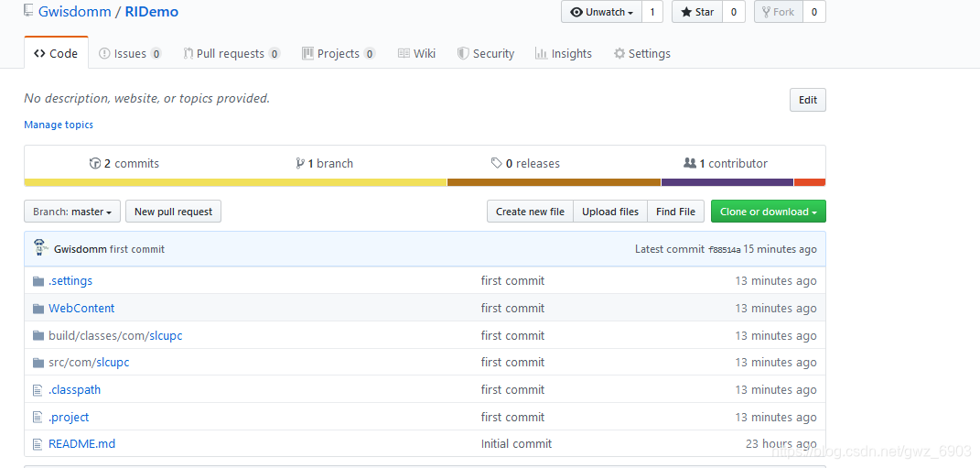Open the Settings tab
This screenshot has width=980, height=468.
point(641,54)
